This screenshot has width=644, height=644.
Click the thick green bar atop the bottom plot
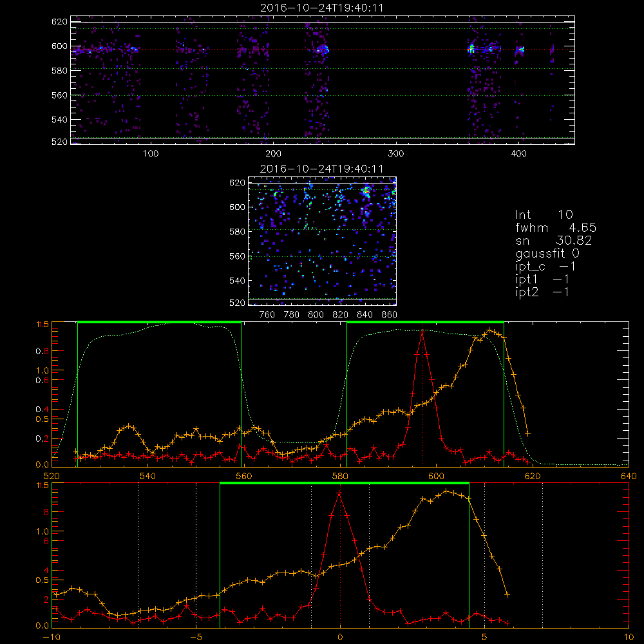tap(344, 484)
